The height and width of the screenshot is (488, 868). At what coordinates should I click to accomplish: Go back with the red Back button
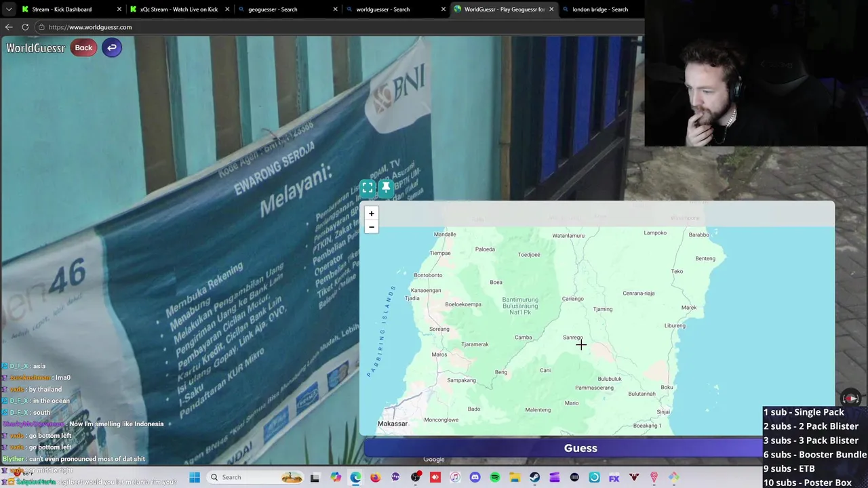pyautogui.click(x=83, y=47)
